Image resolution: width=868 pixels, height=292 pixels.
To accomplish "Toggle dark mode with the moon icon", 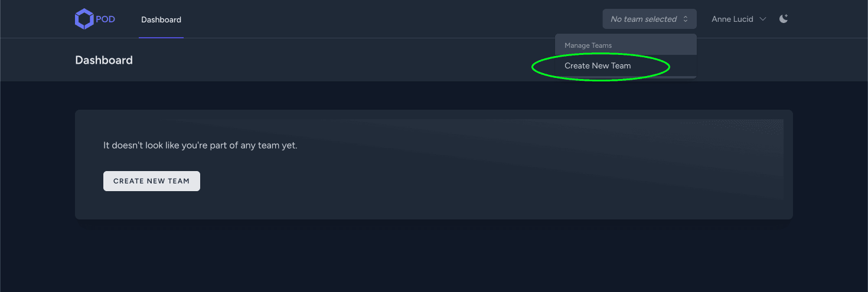I will point(784,19).
